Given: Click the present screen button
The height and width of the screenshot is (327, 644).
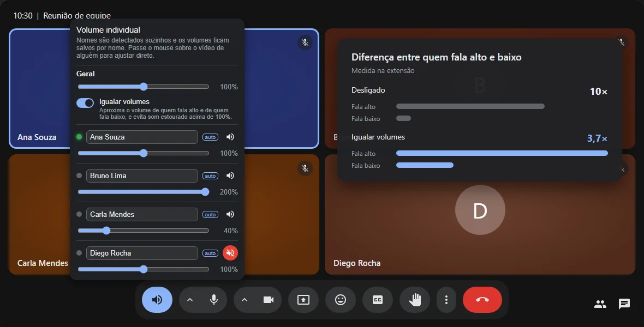Looking at the screenshot, I should [303, 300].
